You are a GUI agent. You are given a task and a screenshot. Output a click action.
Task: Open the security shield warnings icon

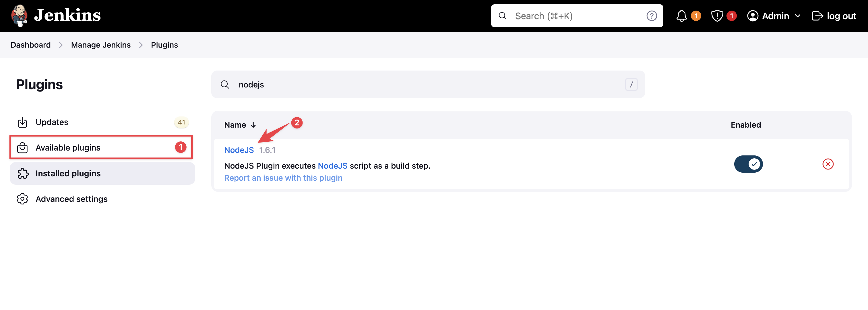click(717, 16)
